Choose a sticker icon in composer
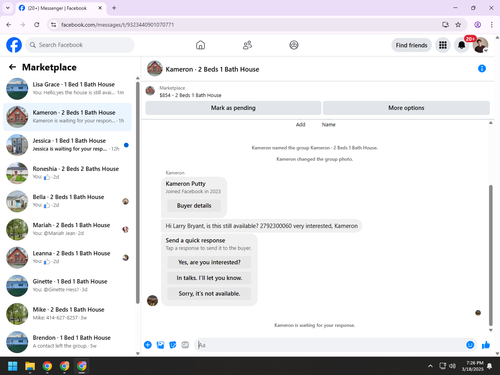 click(x=173, y=345)
